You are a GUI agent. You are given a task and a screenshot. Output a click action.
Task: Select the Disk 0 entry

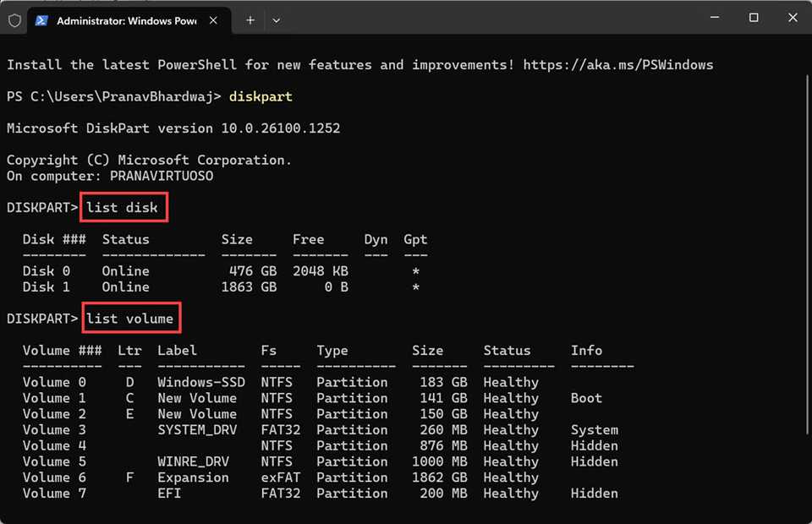click(x=46, y=270)
